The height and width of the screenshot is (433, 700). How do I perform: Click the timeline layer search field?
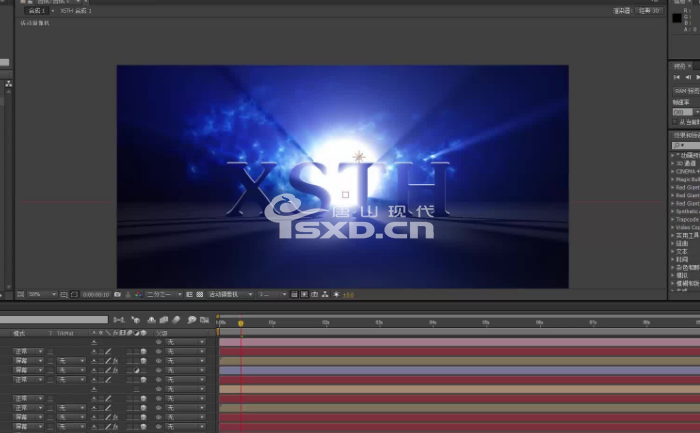[54, 320]
